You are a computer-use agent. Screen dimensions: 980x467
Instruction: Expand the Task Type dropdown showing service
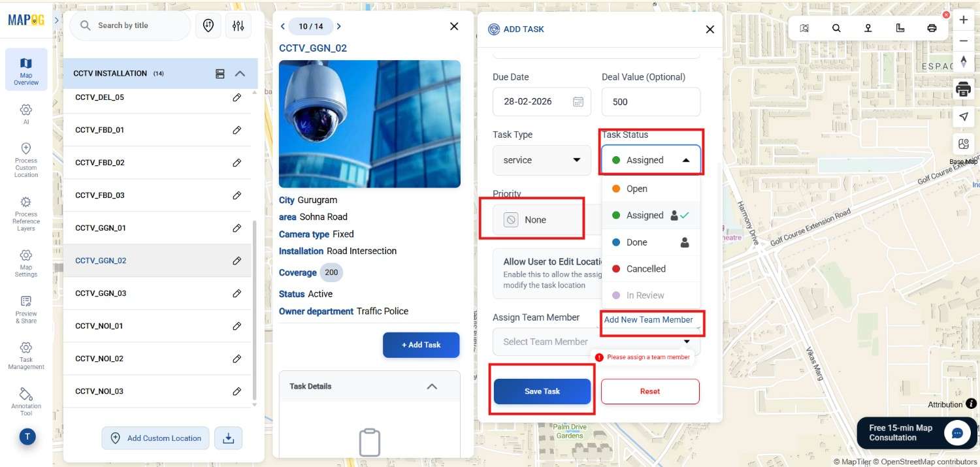[x=541, y=159]
